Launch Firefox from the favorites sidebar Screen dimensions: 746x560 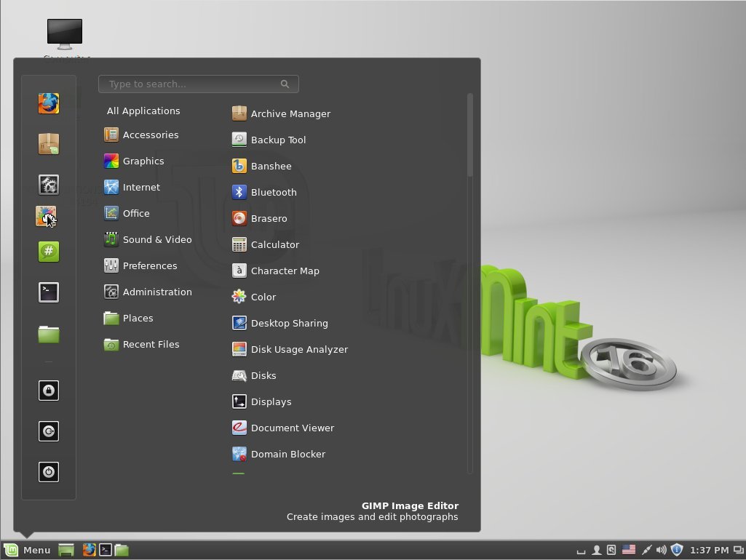click(49, 103)
